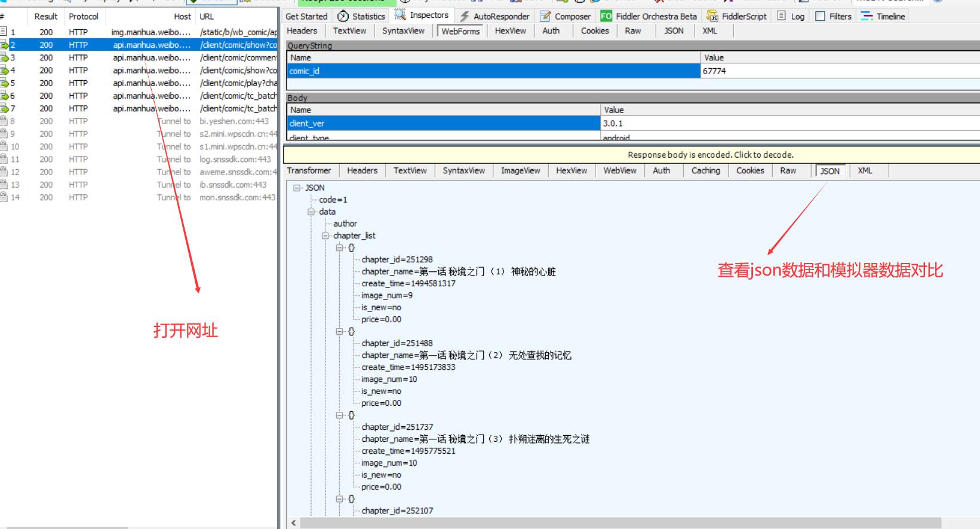
Task: Collapse object containing chapter_id=251298
Action: point(339,247)
